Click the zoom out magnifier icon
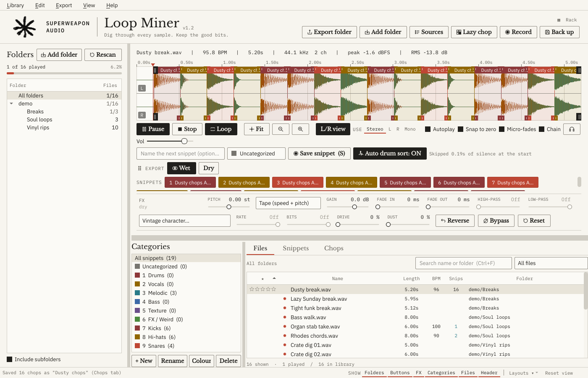This screenshot has width=588, height=378. pos(281,129)
